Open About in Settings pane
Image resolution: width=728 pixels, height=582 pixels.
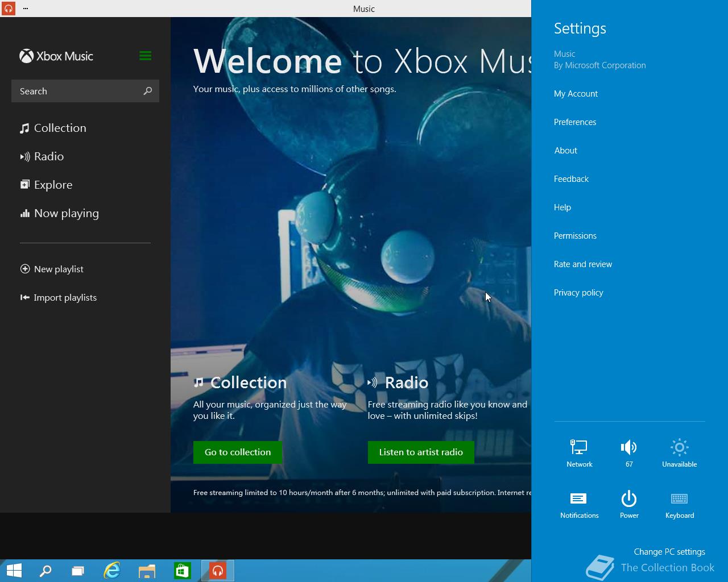[x=566, y=151]
